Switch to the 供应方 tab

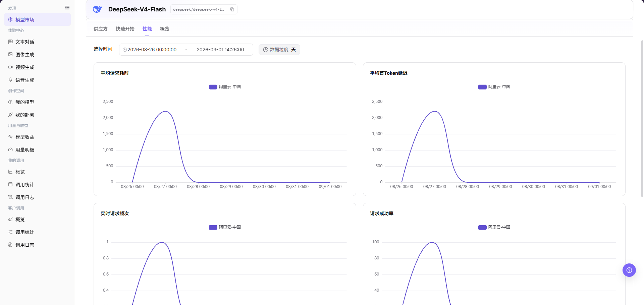(x=101, y=29)
